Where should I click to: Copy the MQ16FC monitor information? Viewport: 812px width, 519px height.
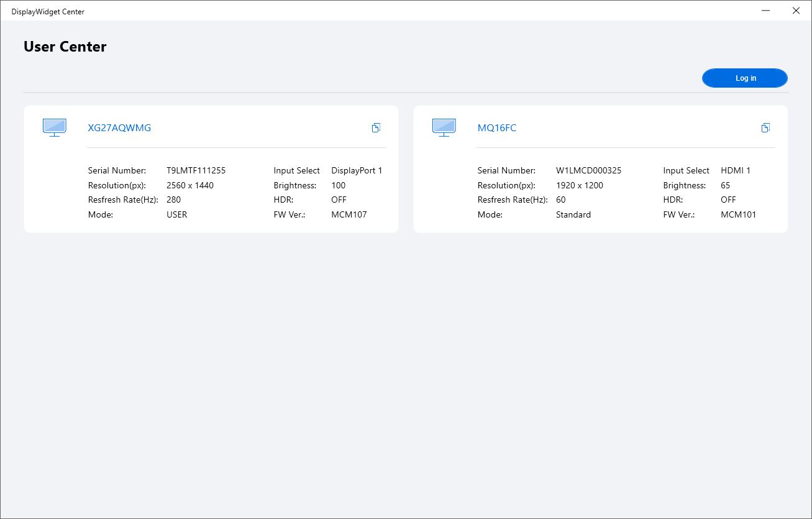click(765, 127)
